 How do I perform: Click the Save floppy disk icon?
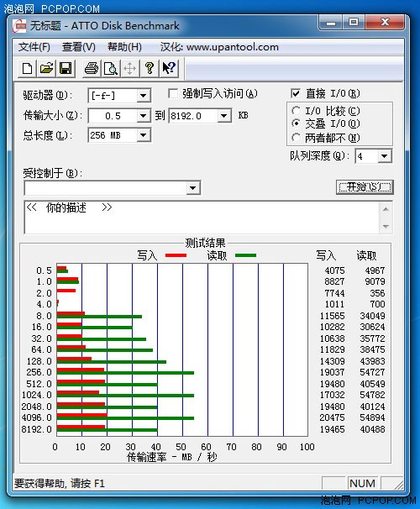(66, 68)
